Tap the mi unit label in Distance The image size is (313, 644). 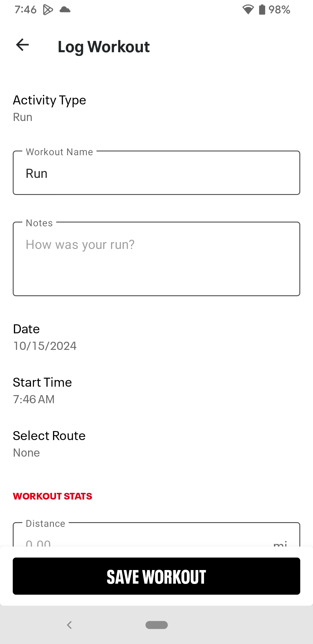tap(280, 543)
